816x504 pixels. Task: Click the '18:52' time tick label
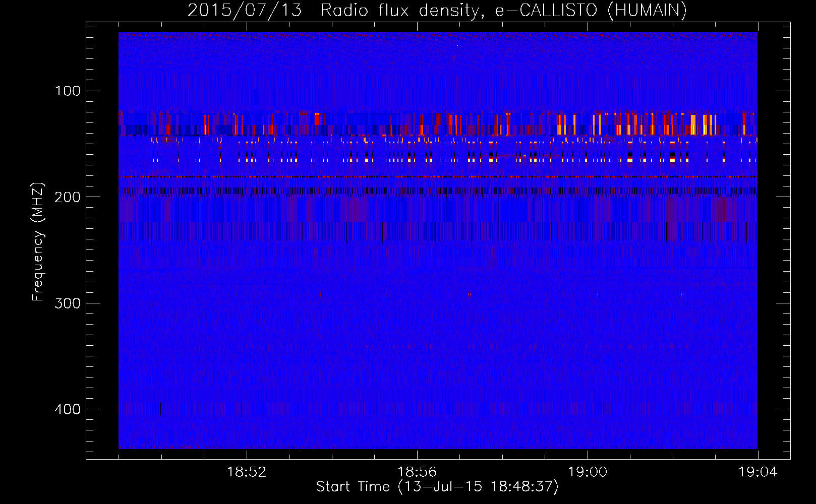[x=247, y=472]
